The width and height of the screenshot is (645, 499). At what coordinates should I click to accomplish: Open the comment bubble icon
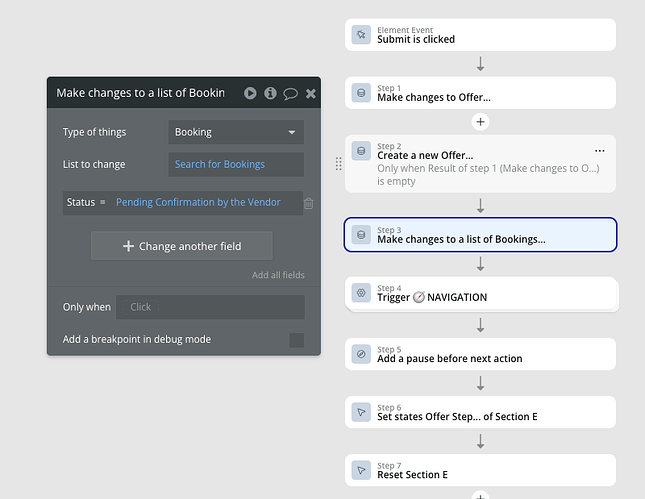[290, 93]
